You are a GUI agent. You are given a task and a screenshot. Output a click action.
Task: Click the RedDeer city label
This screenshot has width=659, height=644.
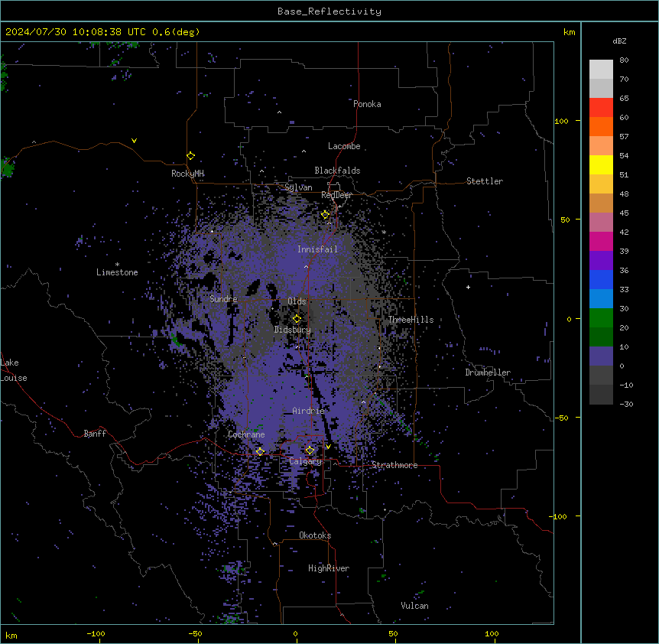coord(336,195)
